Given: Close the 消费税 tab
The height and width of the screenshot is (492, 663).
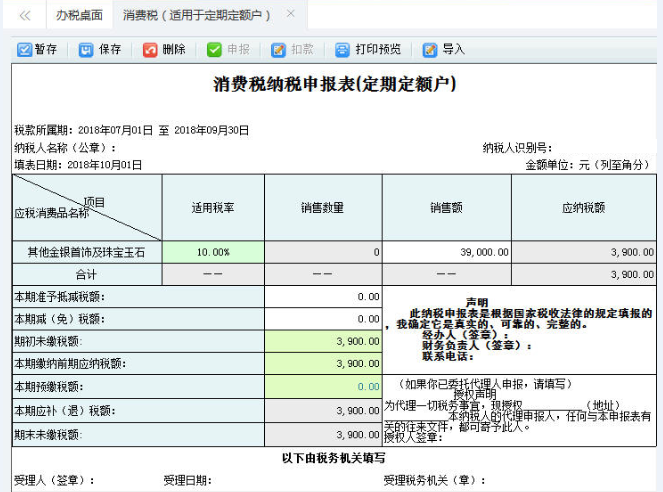Looking at the screenshot, I should [x=290, y=14].
